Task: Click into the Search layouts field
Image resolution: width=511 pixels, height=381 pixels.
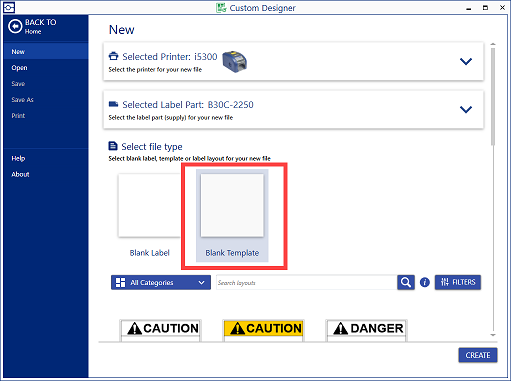Action: (x=306, y=283)
